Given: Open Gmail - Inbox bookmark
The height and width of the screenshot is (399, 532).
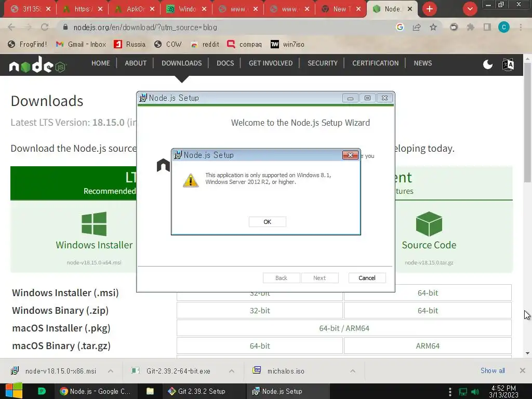Looking at the screenshot, I should pyautogui.click(x=81, y=44).
